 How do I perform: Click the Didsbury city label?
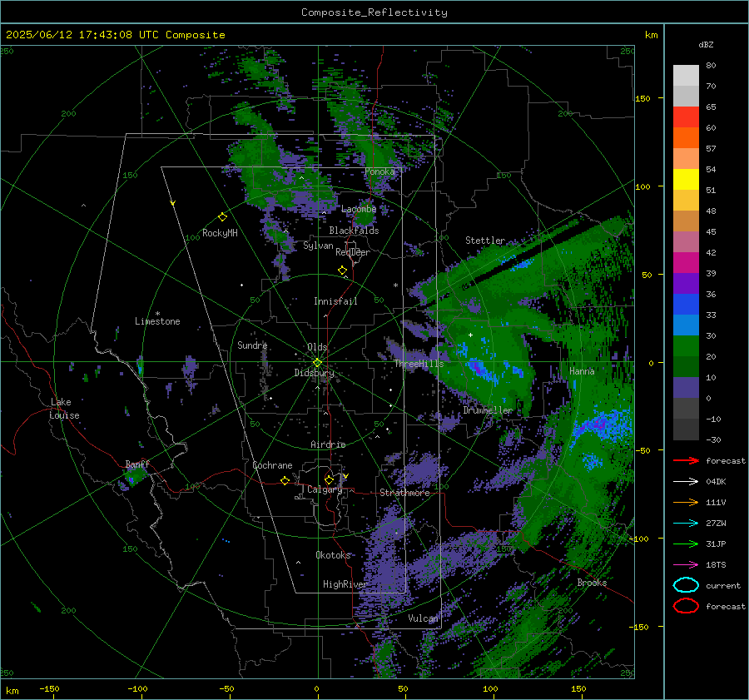pos(314,373)
